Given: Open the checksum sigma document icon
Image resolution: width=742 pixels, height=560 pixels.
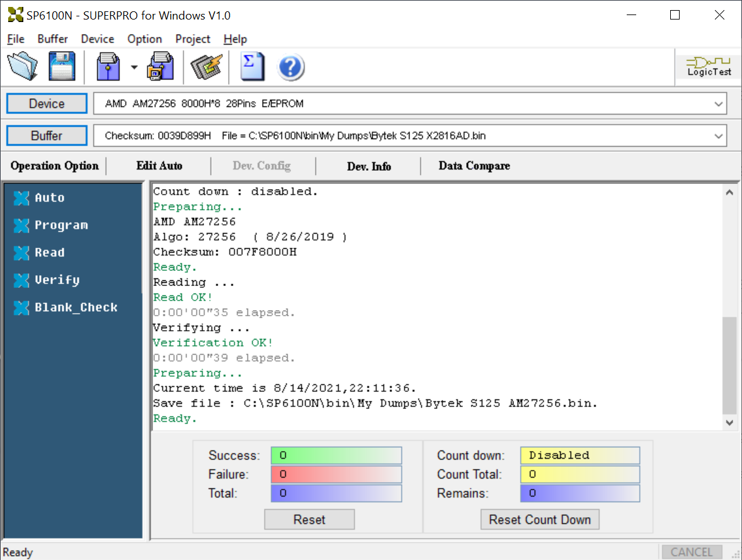Looking at the screenshot, I should pyautogui.click(x=253, y=66).
